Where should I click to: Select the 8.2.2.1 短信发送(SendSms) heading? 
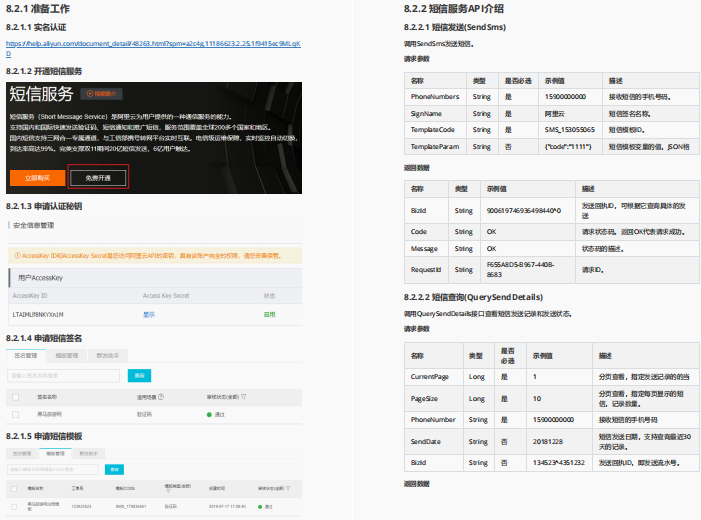click(x=455, y=27)
